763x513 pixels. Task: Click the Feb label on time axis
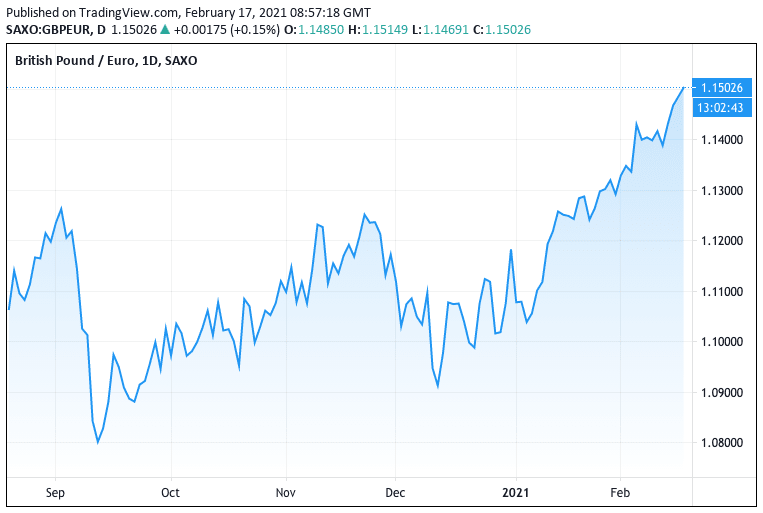(x=620, y=492)
